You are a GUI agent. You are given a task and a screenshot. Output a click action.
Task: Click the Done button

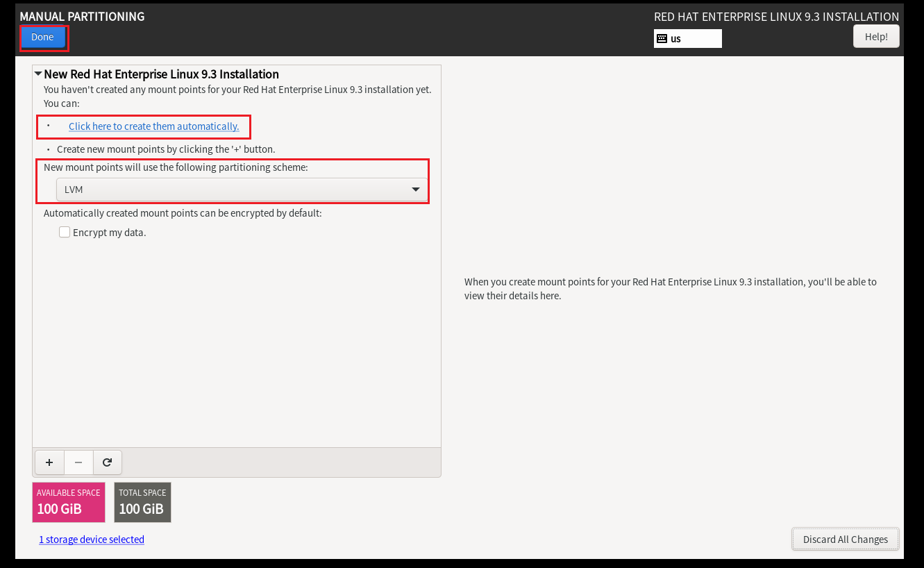click(x=42, y=37)
